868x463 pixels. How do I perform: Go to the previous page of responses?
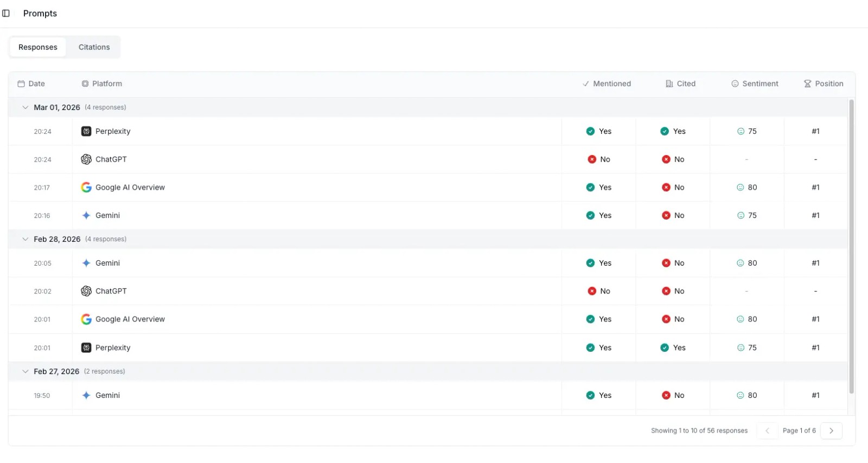767,430
